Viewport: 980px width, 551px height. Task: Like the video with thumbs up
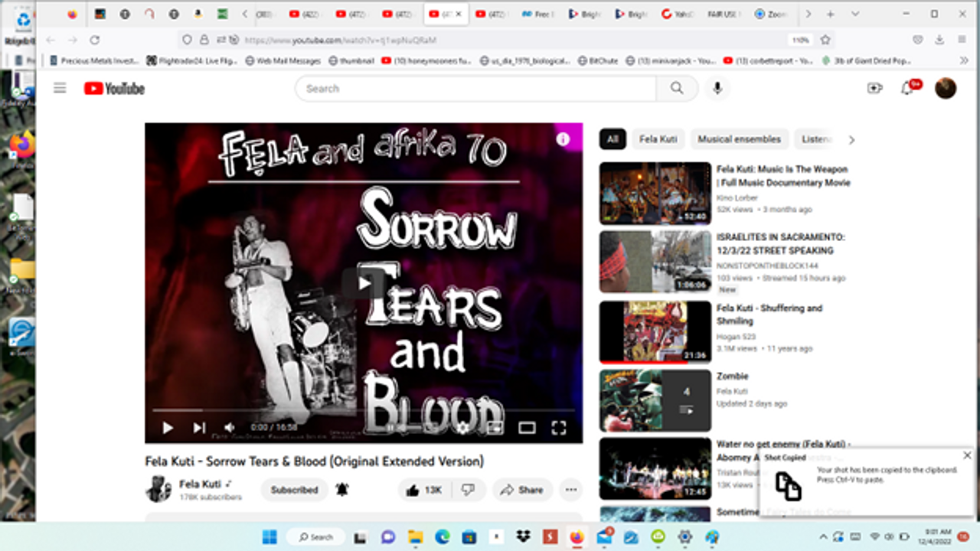click(424, 490)
